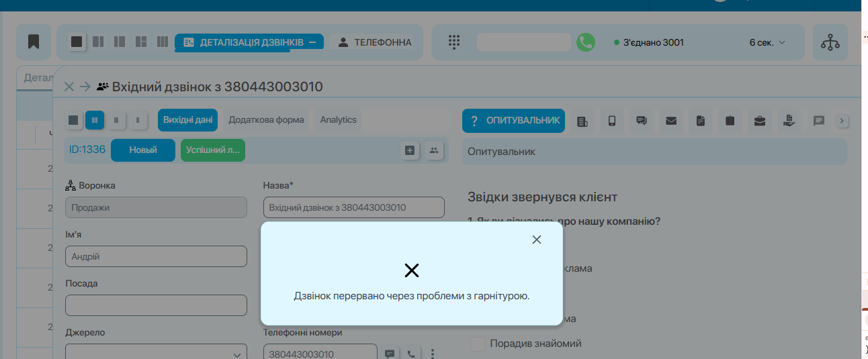Open the Джерело dropdown

coord(156,353)
